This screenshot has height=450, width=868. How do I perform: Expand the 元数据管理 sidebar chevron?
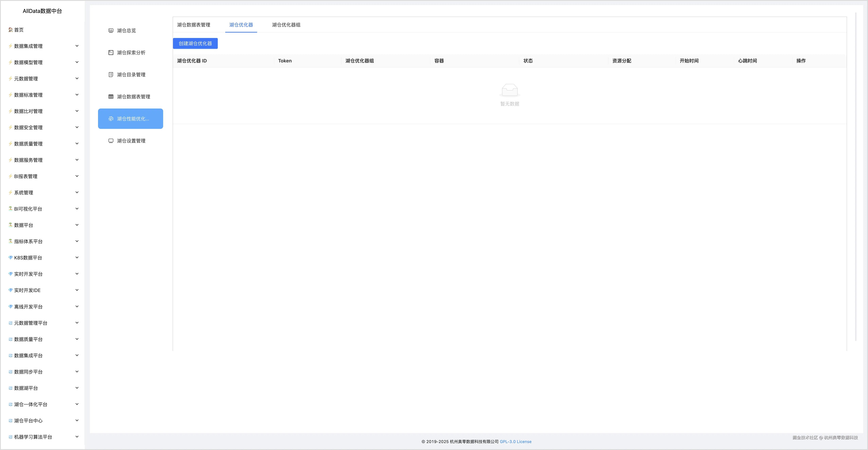(77, 79)
